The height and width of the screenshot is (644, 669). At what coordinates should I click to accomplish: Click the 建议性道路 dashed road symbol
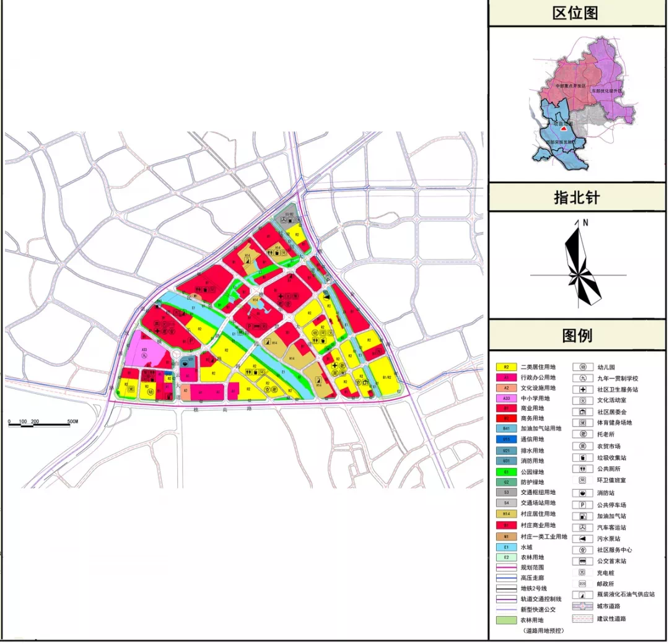[x=583, y=619]
